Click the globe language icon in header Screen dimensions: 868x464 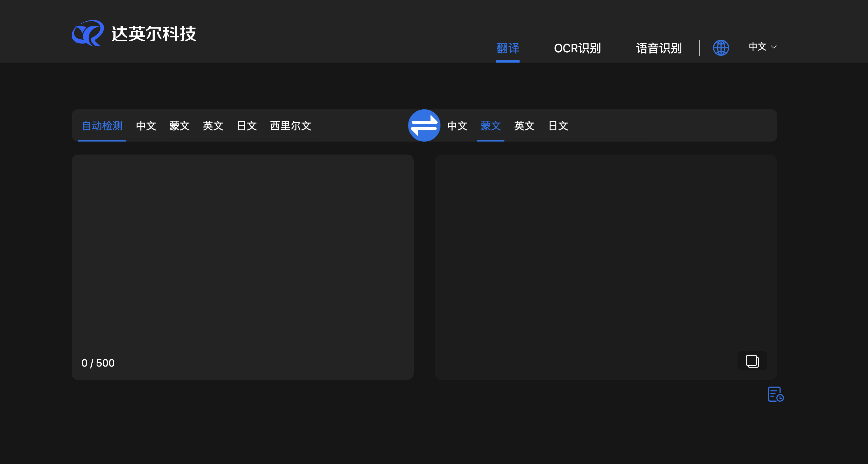point(721,47)
